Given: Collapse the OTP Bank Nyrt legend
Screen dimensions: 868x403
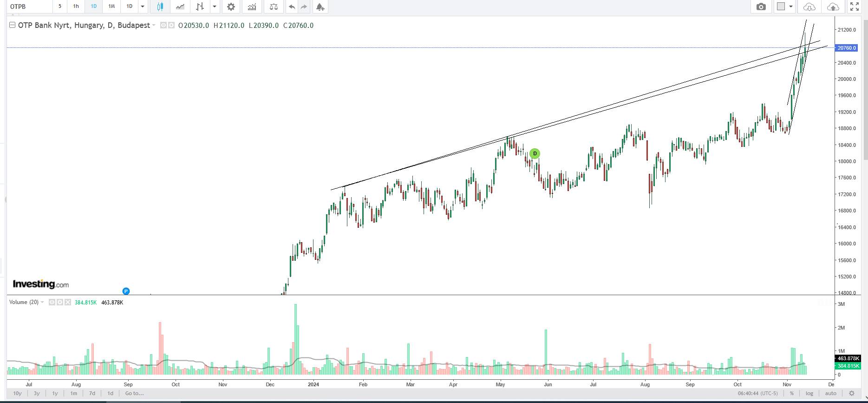Looking at the screenshot, I should 13,25.
